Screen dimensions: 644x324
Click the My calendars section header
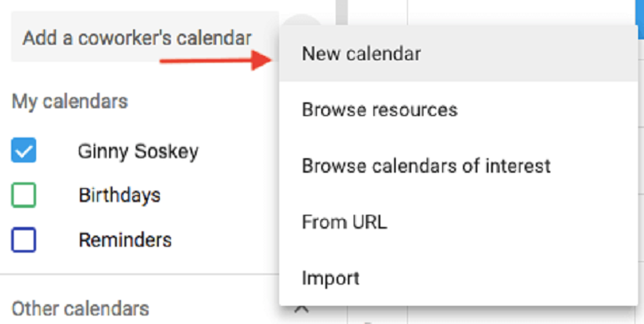[x=70, y=101]
